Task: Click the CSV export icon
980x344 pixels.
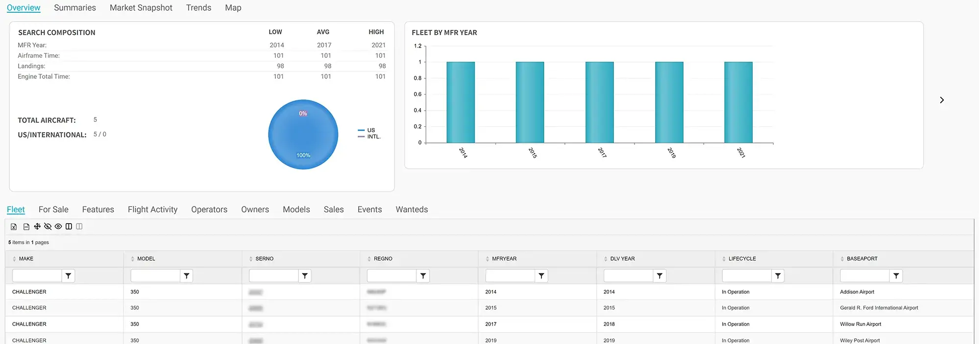Action: pos(26,227)
